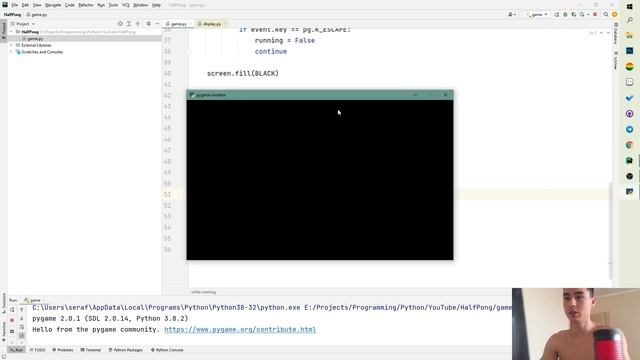Click the 'while running' breadcrumb in editor
640x360 pixels.
(203, 292)
